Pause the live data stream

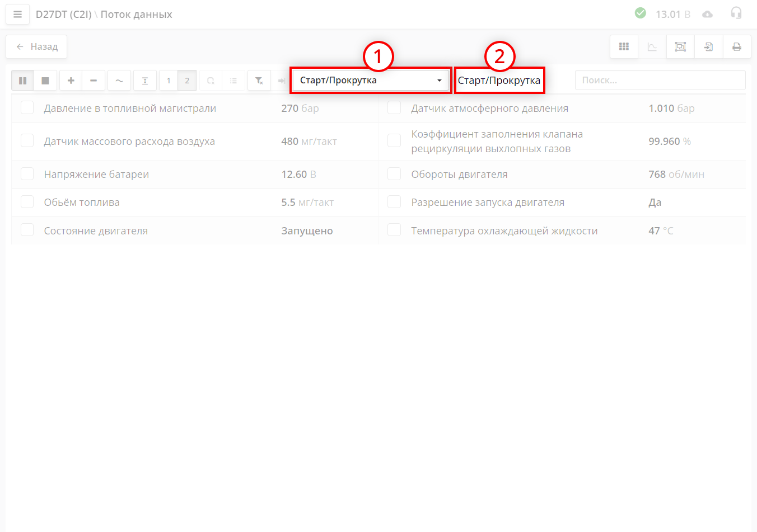coord(23,81)
